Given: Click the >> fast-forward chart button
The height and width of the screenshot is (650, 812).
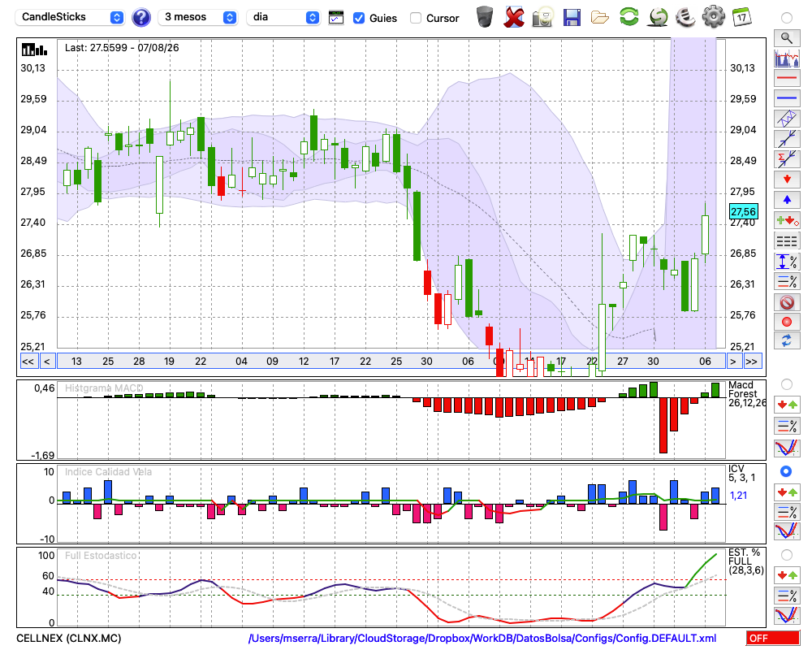Looking at the screenshot, I should [x=751, y=362].
